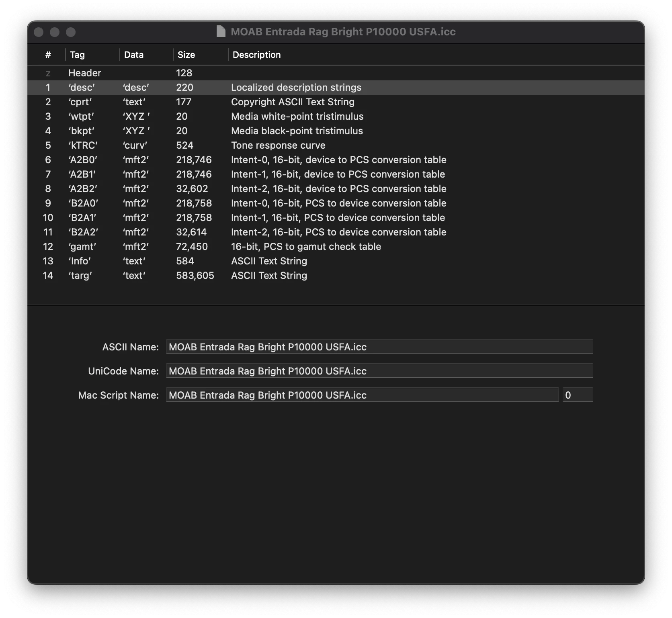The width and height of the screenshot is (672, 618).
Task: Select the 'A2B1' tag row
Action: point(336,174)
